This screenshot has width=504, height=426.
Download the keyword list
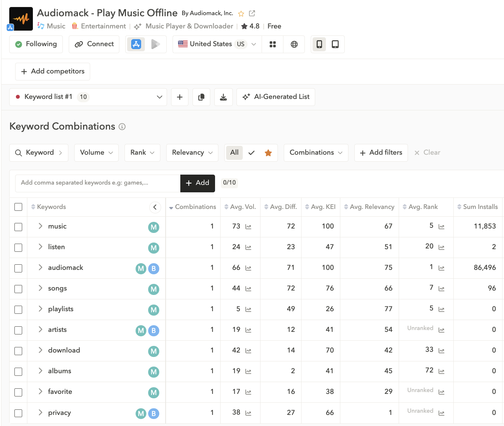tap(224, 97)
